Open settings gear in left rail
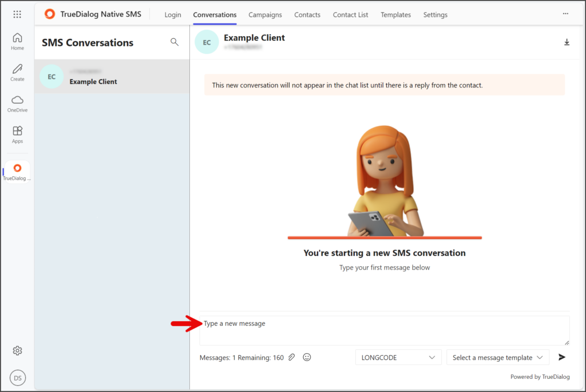586x392 pixels. tap(17, 351)
